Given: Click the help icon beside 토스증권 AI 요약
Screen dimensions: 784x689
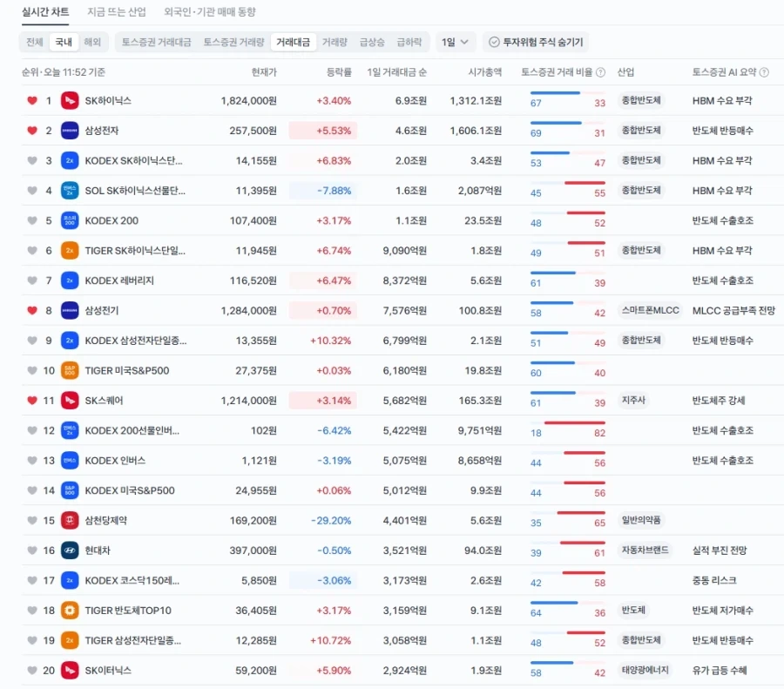Looking at the screenshot, I should point(764,72).
